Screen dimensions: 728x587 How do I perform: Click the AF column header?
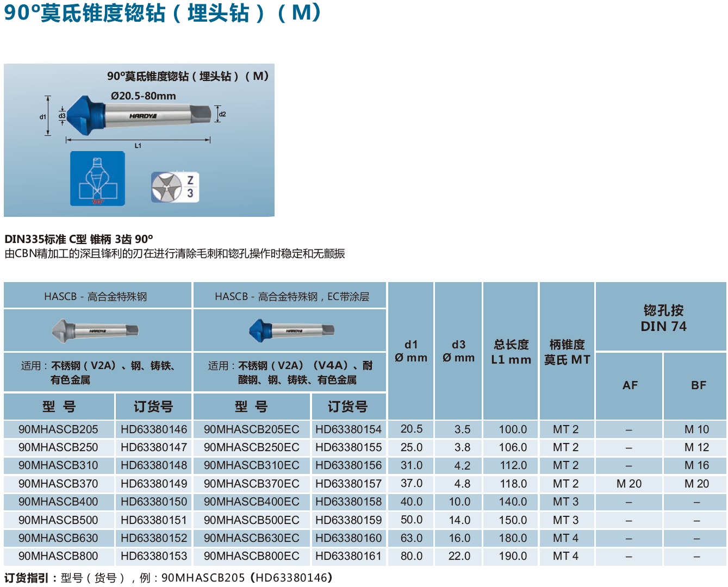630,385
